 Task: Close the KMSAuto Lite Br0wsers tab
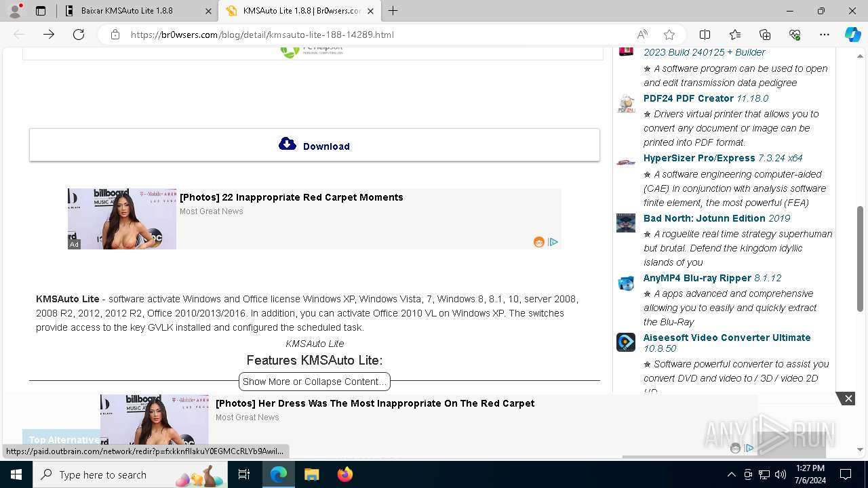click(x=370, y=11)
